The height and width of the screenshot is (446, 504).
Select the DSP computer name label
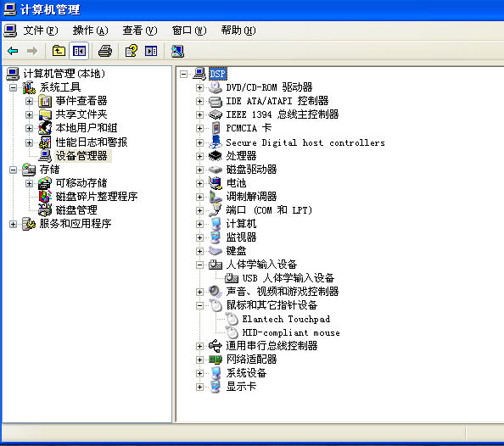click(218, 74)
